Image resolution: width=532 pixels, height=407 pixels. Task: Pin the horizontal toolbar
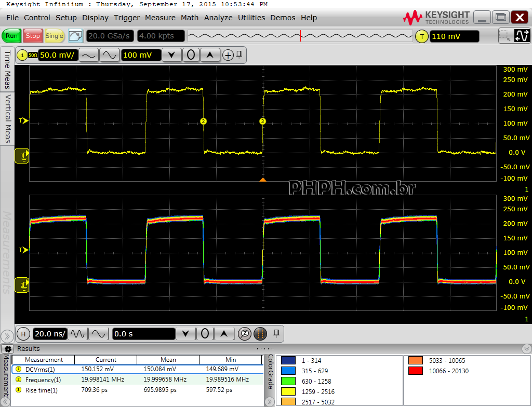pos(277,332)
